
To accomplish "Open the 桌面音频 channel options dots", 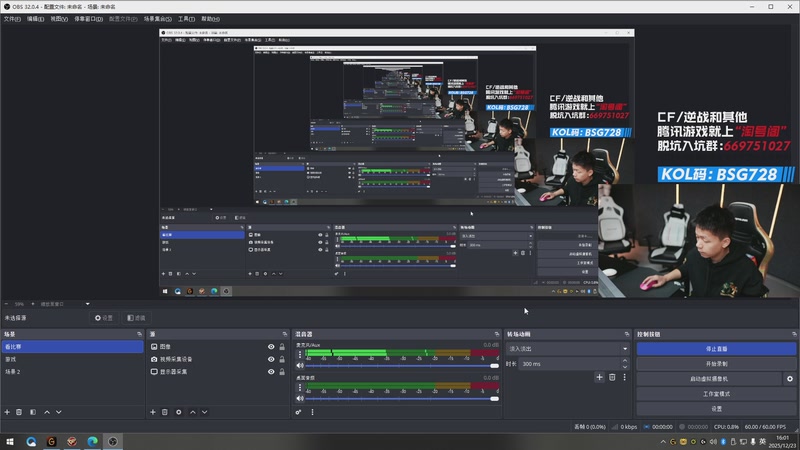I will pos(299,388).
